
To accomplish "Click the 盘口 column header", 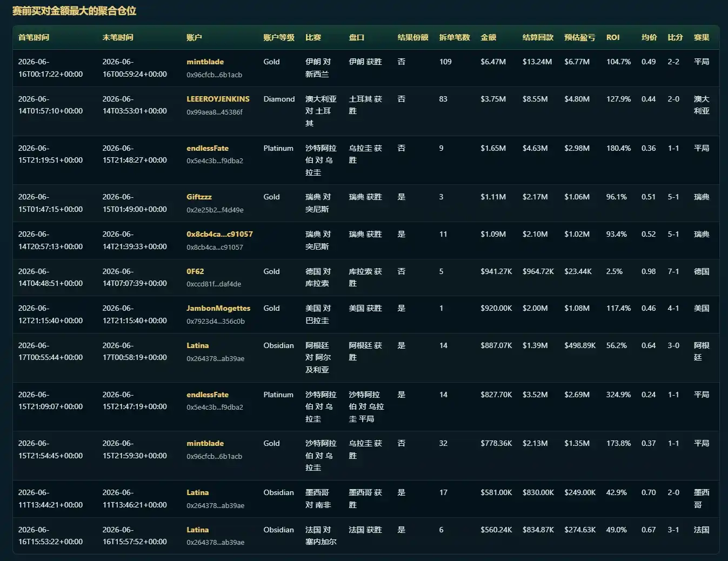I will click(x=357, y=37).
